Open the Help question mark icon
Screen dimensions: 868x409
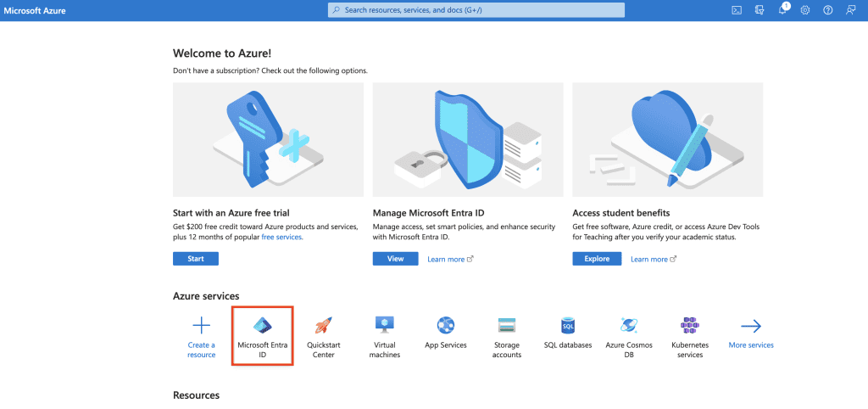(x=827, y=10)
